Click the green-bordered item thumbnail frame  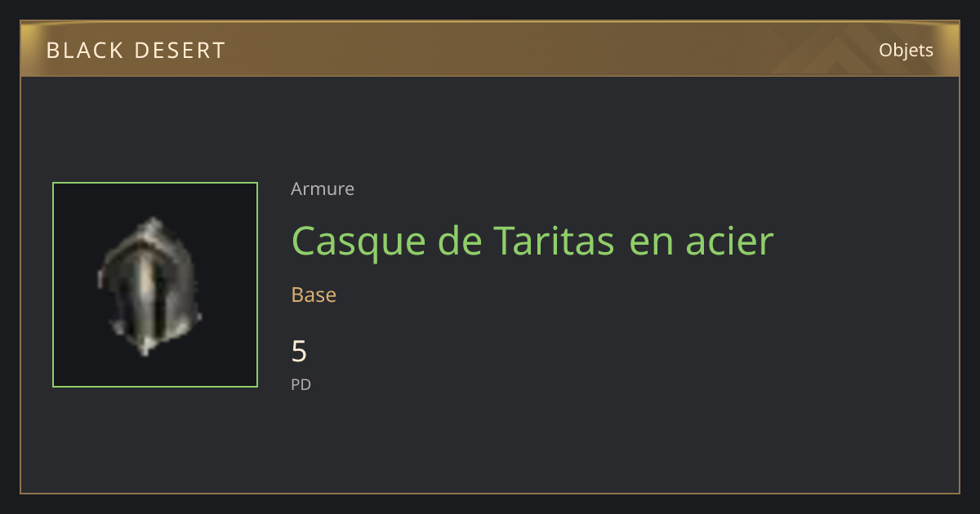155,285
